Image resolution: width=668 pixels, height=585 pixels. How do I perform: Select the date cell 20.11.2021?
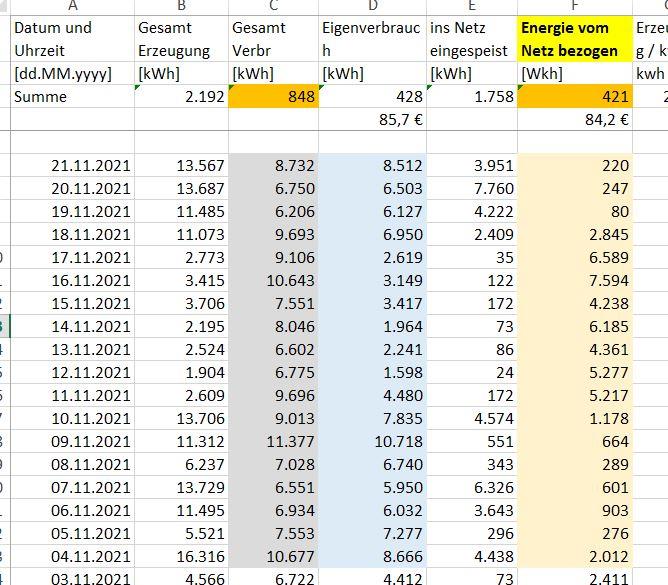(x=72, y=188)
